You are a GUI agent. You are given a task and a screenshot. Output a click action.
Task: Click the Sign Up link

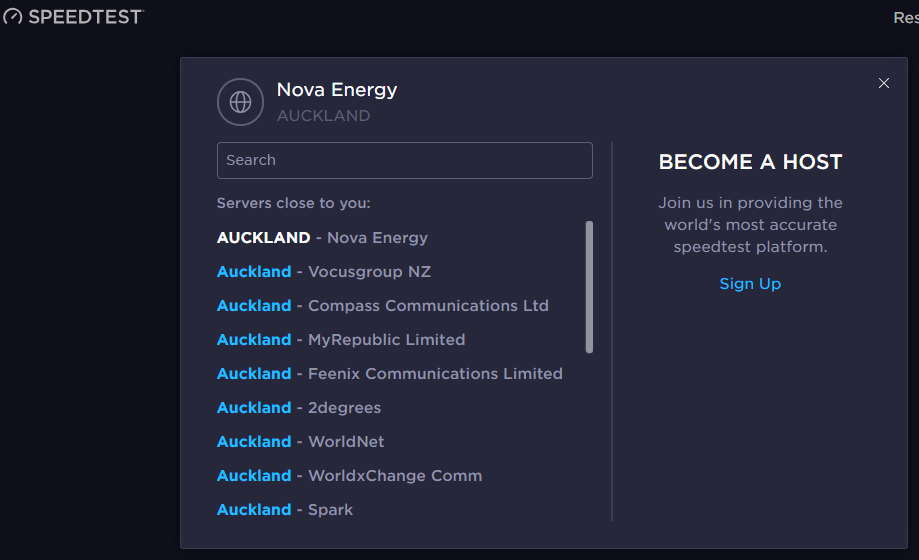point(750,284)
